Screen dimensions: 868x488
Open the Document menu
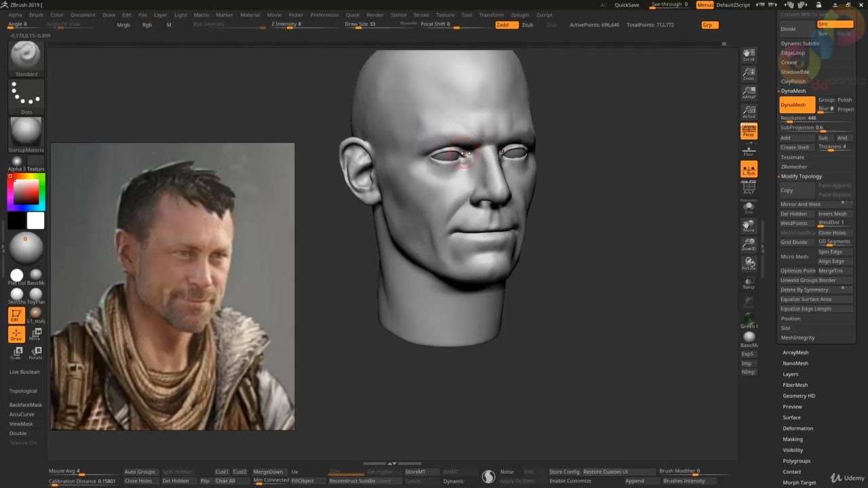point(83,15)
